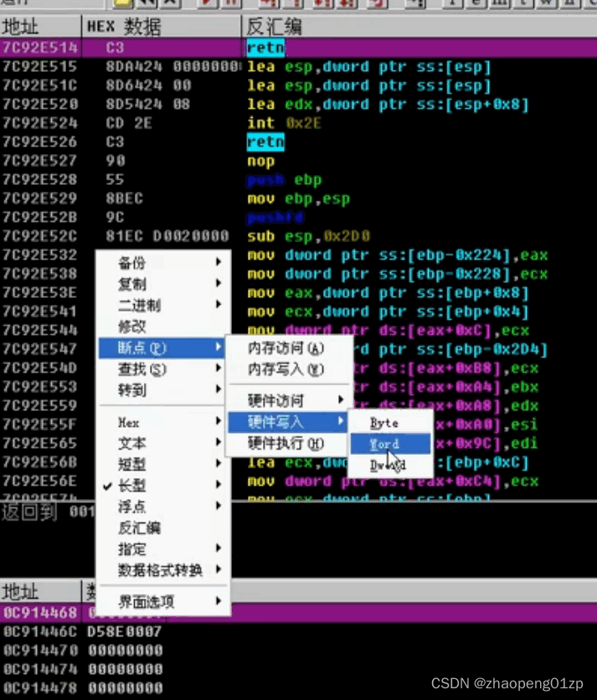The image size is (597, 700).
Task: Expand the 查找 (S) submenu
Action: (x=163, y=368)
